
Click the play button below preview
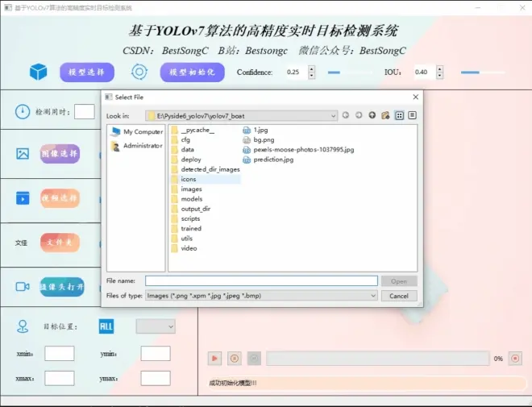tap(214, 359)
